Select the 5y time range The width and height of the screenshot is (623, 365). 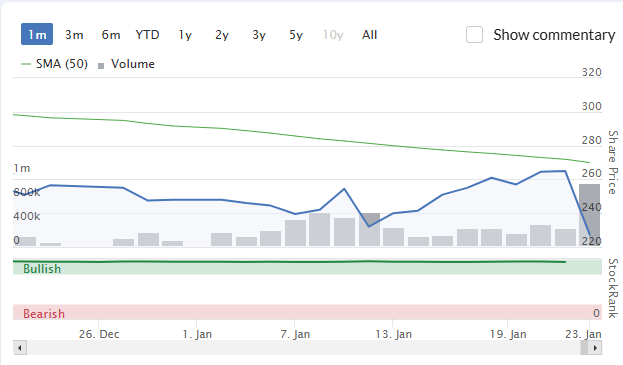(x=296, y=35)
